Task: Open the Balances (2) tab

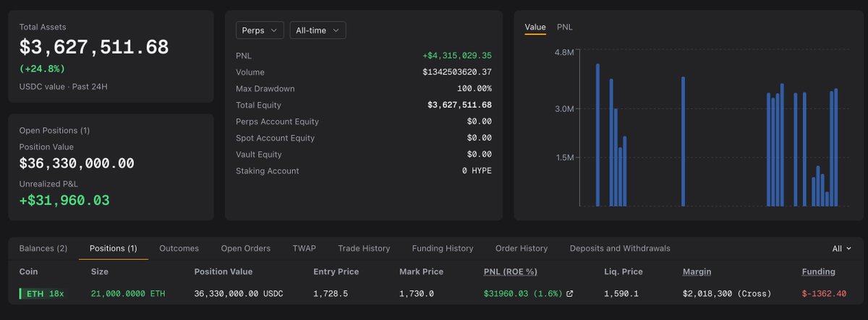Action: [x=43, y=248]
